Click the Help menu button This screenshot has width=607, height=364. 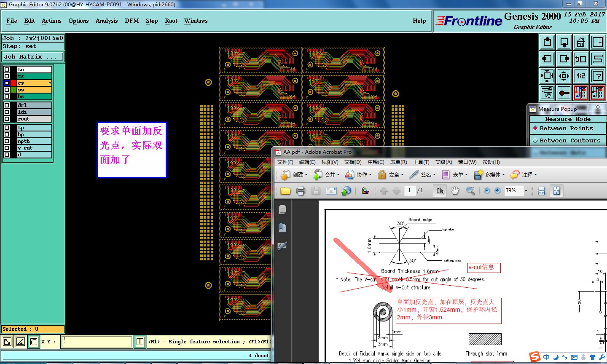pyautogui.click(x=419, y=21)
